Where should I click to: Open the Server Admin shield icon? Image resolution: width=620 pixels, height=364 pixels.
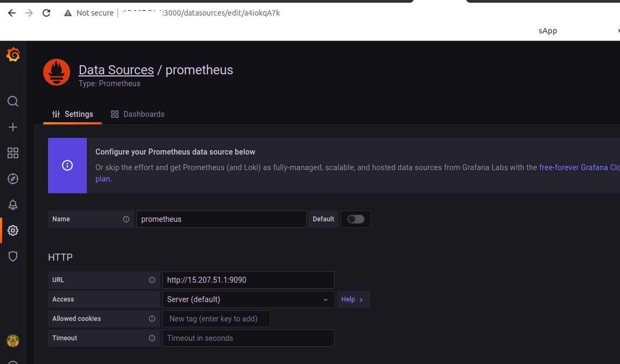click(x=12, y=256)
